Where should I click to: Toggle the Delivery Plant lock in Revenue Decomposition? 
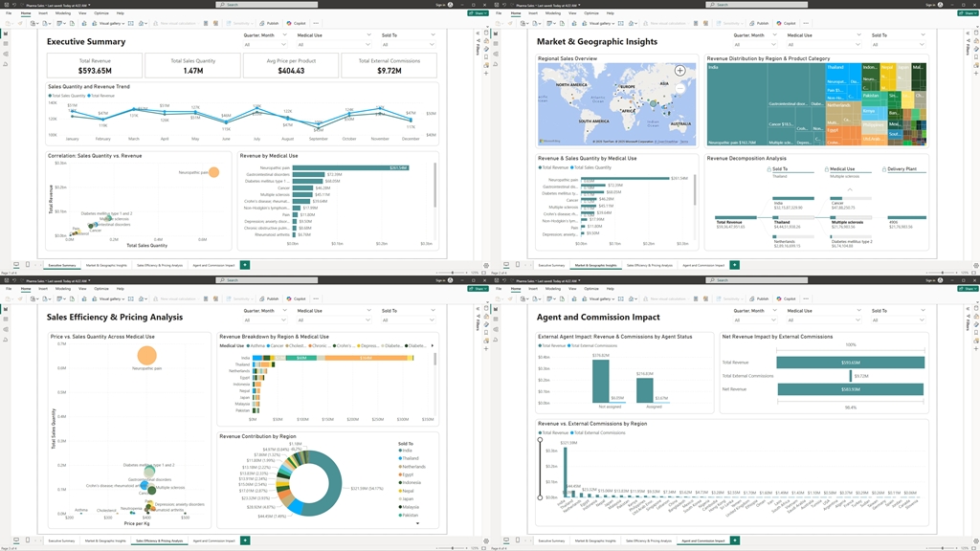coord(884,169)
